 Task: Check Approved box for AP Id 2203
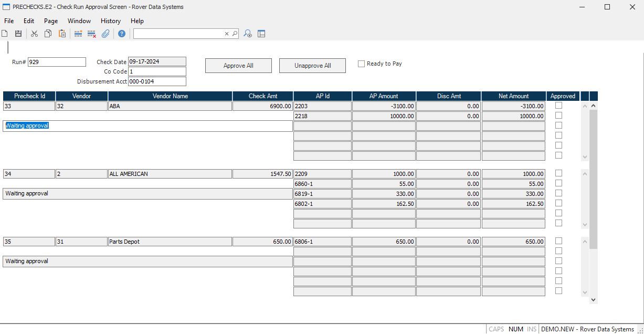tap(558, 106)
